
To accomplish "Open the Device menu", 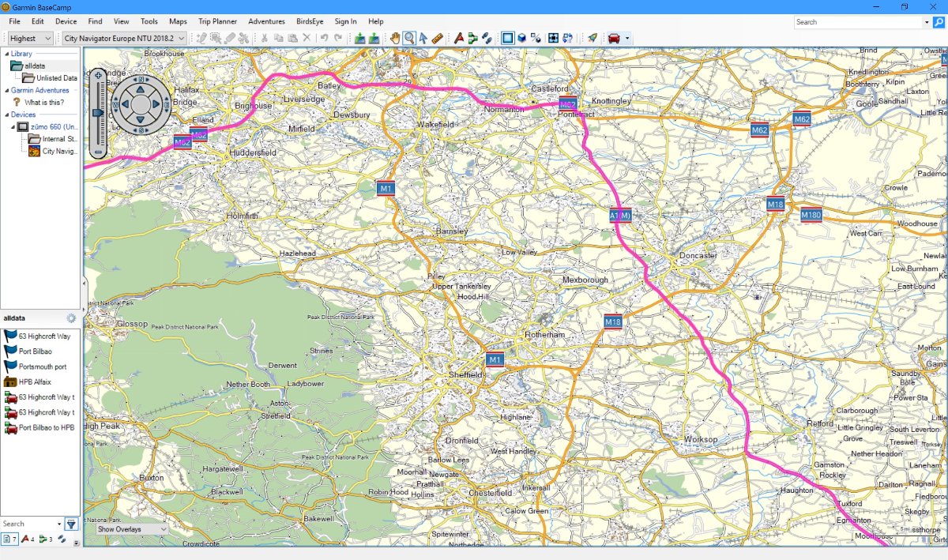I will pos(66,21).
